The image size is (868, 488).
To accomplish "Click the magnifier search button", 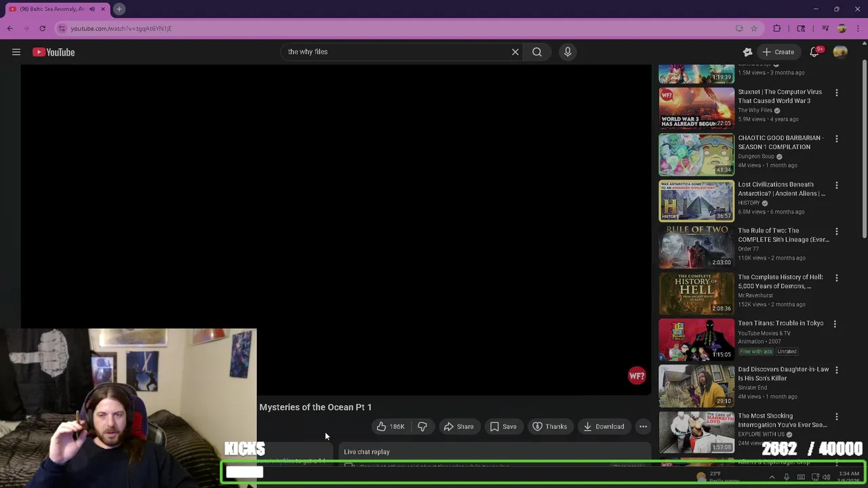I will point(537,52).
